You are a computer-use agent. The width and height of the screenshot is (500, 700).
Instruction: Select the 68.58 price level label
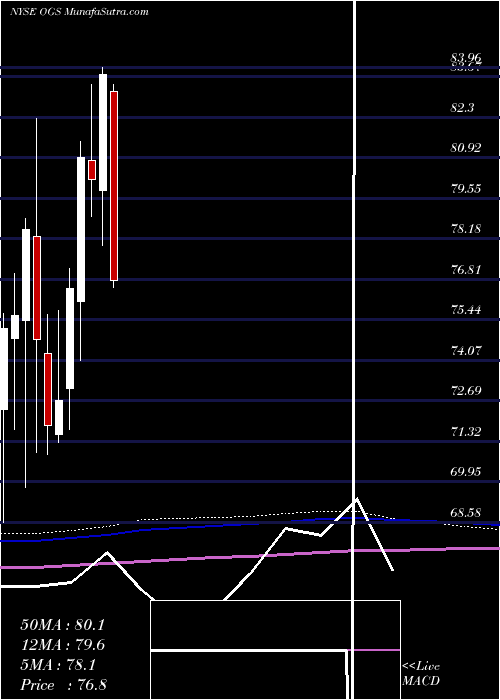466,512
